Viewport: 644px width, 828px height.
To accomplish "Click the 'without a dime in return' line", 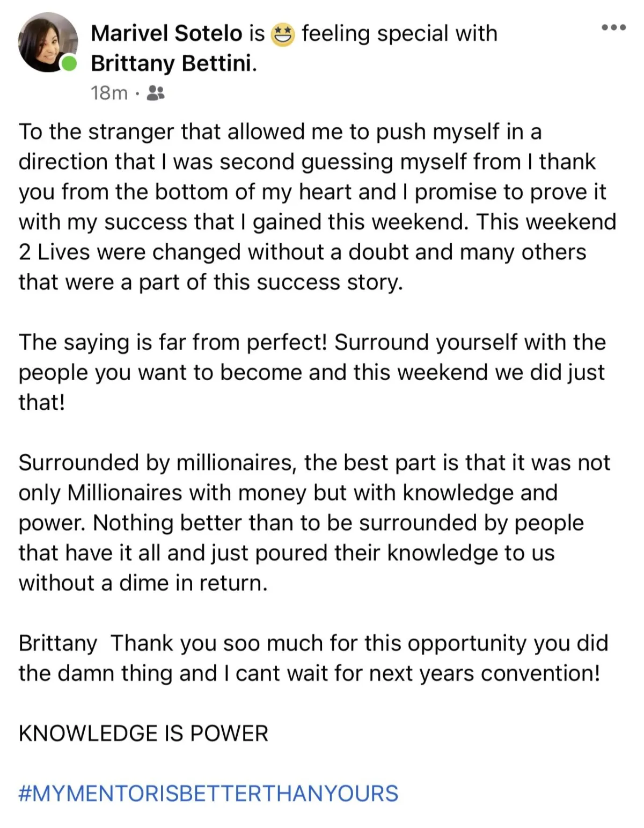I will point(143,583).
